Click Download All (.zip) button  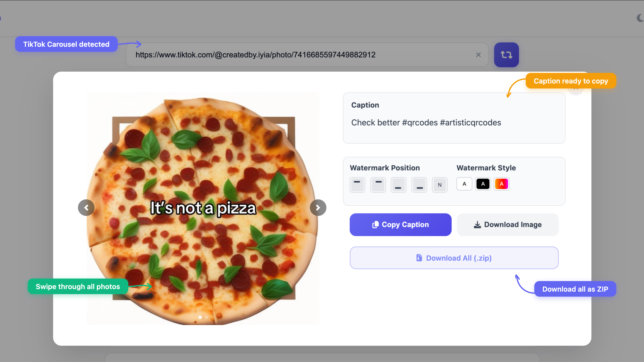click(x=454, y=258)
